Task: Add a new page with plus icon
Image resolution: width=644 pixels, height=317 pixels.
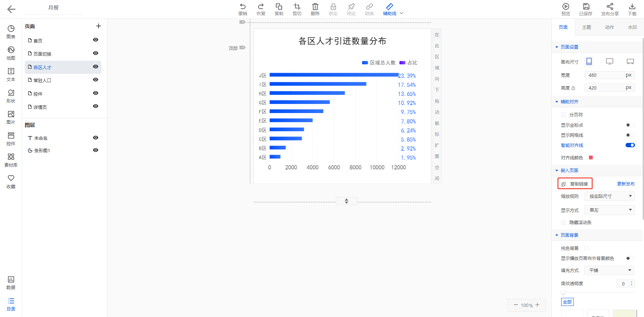Action: [x=98, y=26]
